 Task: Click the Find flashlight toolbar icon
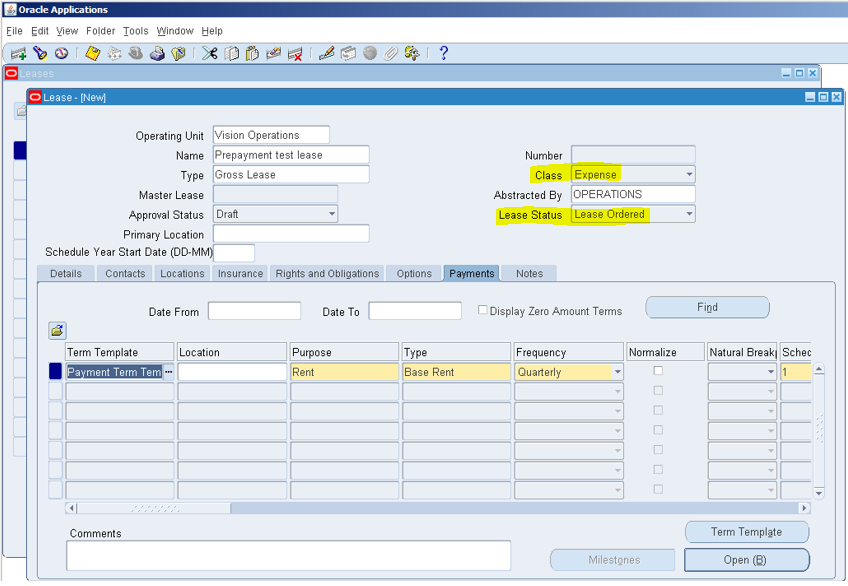40,53
